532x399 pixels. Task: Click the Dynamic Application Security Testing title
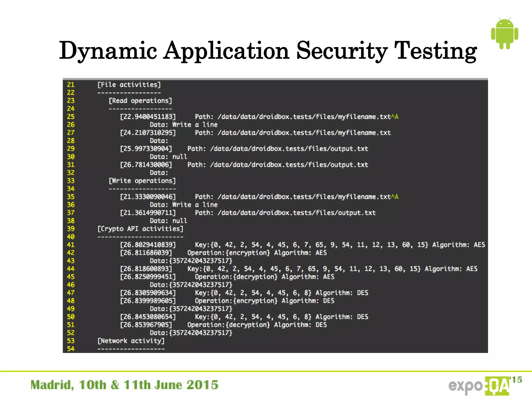(x=268, y=50)
